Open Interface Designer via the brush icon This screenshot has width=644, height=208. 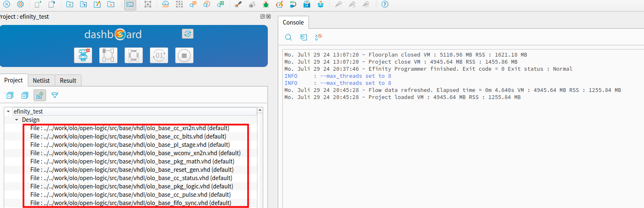238,5
